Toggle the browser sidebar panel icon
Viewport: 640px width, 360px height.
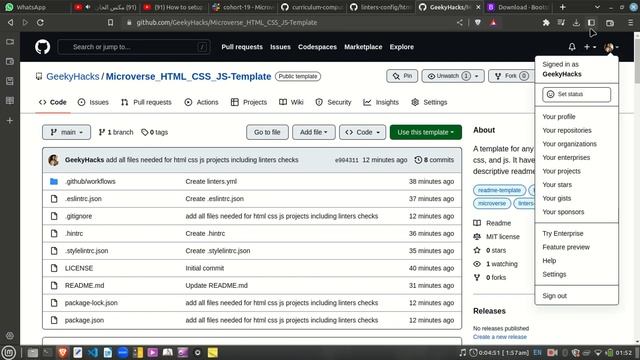(x=591, y=22)
